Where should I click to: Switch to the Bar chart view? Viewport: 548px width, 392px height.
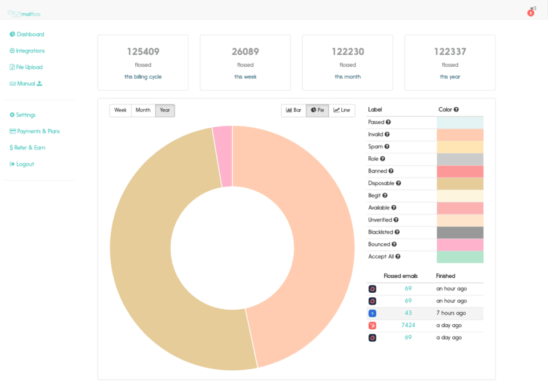pos(293,110)
